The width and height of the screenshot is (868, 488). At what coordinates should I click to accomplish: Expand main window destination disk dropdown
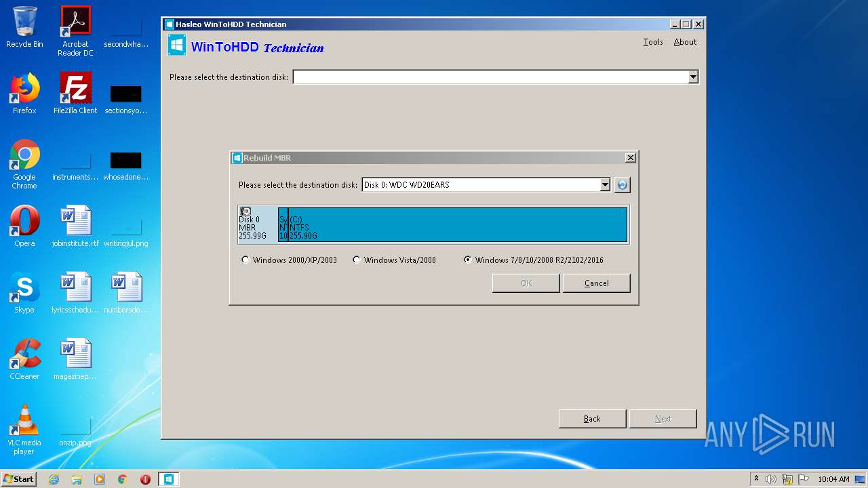coord(693,77)
